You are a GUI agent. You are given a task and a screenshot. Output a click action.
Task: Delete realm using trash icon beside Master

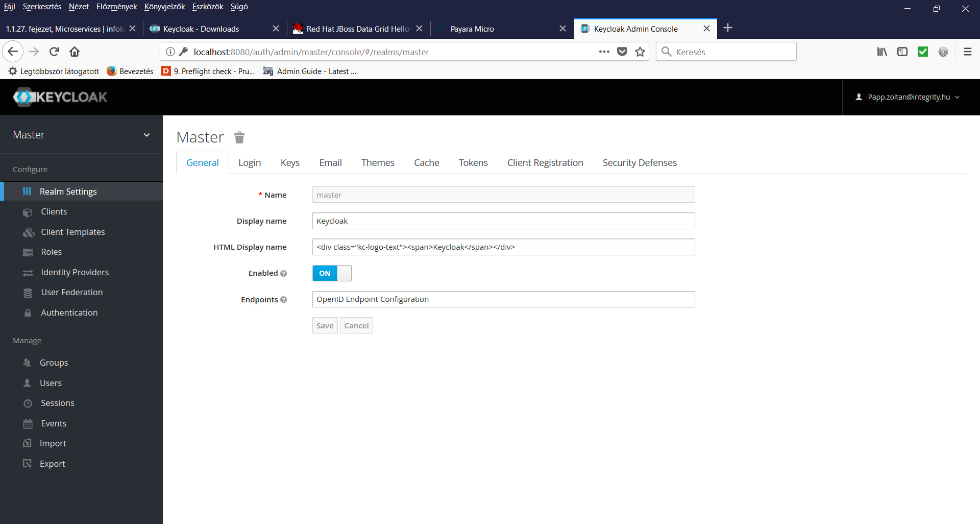click(239, 137)
